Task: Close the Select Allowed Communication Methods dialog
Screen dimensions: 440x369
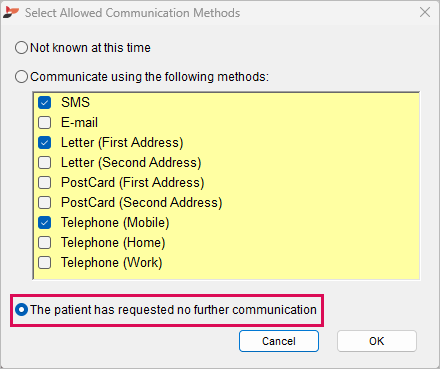Action: tap(425, 12)
